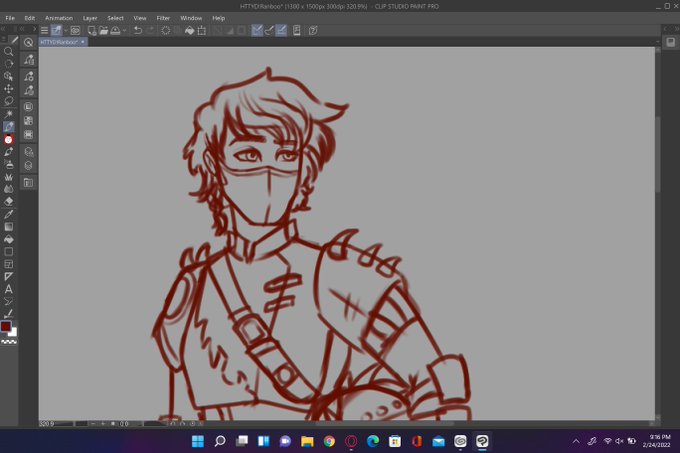The width and height of the screenshot is (680, 453).
Task: Open Windows Start button on taskbar
Action: tap(198, 441)
